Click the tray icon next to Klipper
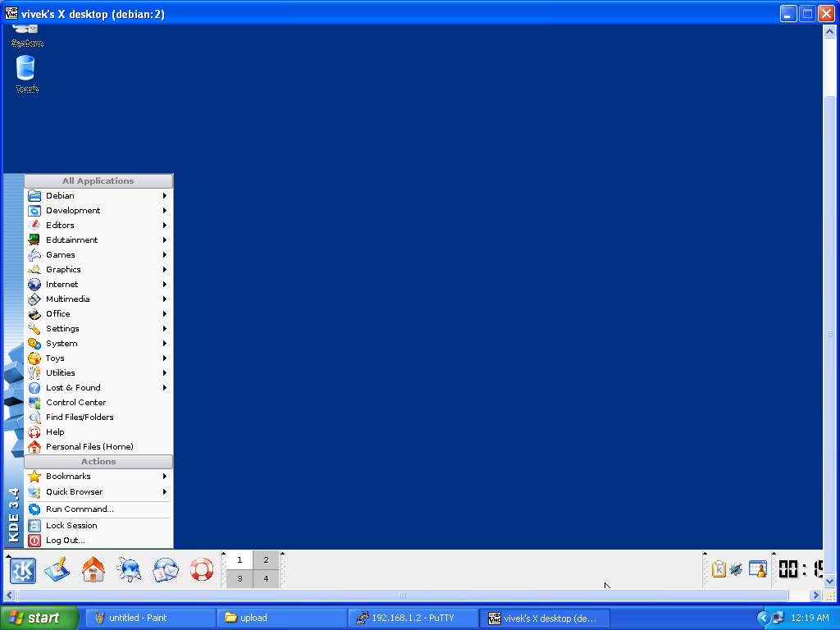 point(737,569)
